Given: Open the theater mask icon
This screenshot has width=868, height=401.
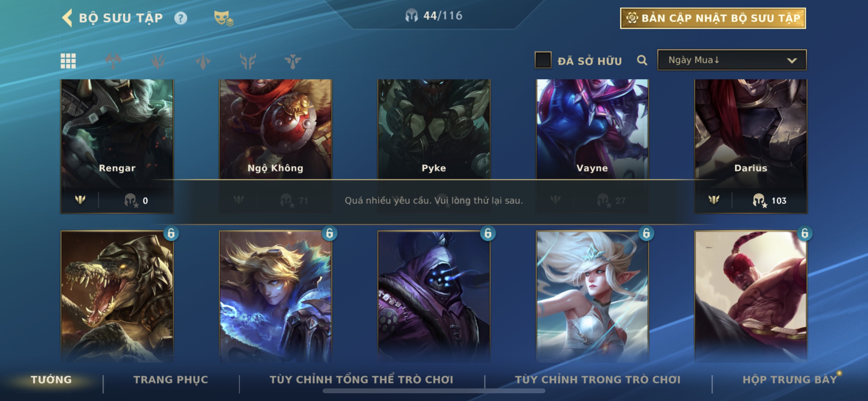Looking at the screenshot, I should 223,18.
